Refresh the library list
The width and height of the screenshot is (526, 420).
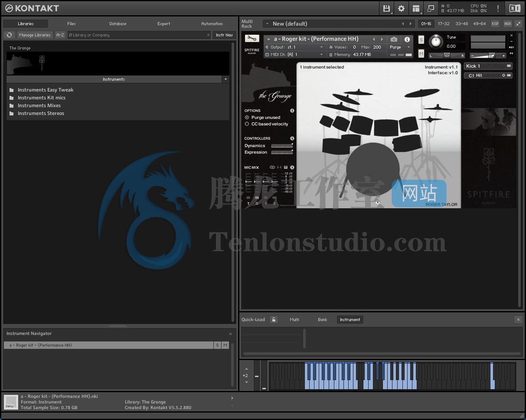tap(9, 35)
